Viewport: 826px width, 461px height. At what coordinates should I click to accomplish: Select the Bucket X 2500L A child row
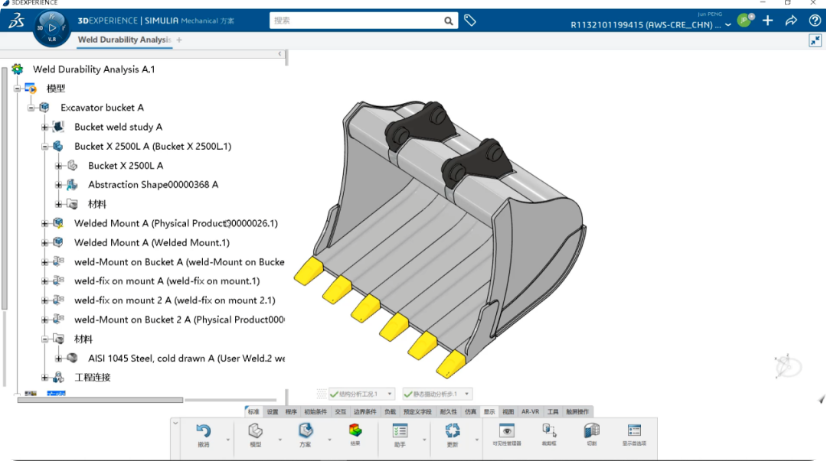(125, 165)
